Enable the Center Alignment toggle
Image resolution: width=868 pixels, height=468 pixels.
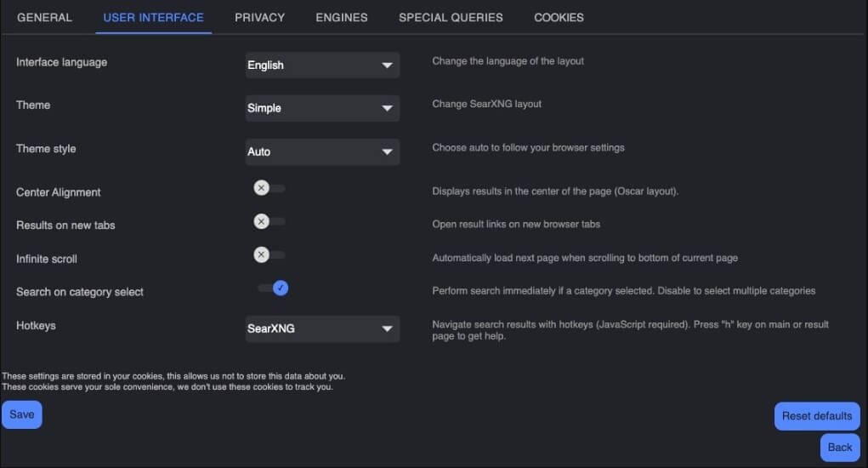(x=269, y=188)
